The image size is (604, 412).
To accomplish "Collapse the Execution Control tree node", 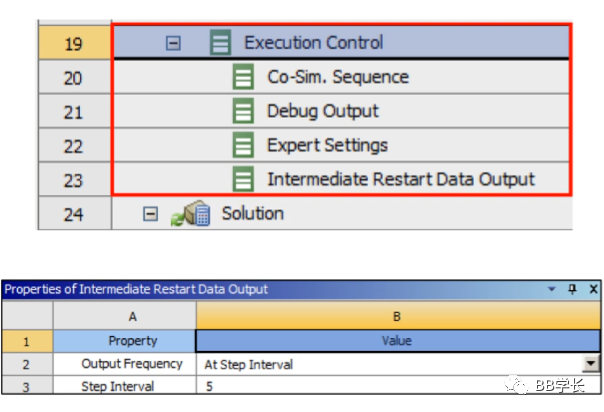I will click(x=173, y=44).
